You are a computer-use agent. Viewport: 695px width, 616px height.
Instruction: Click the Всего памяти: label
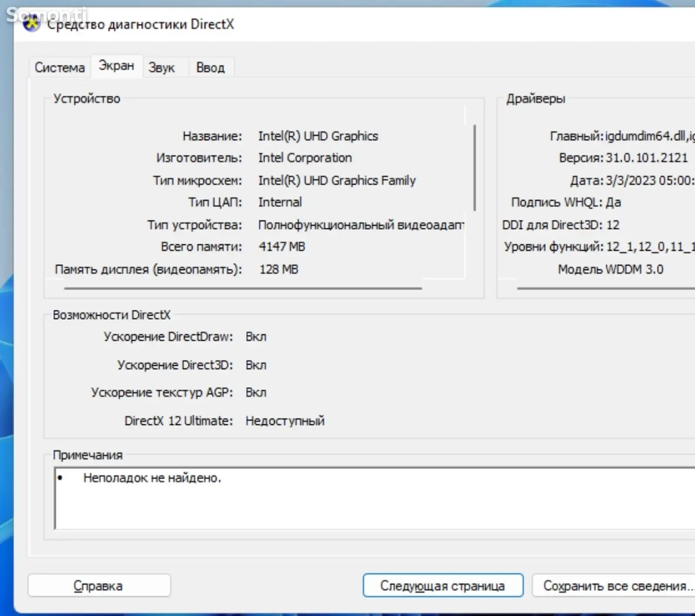(x=201, y=247)
